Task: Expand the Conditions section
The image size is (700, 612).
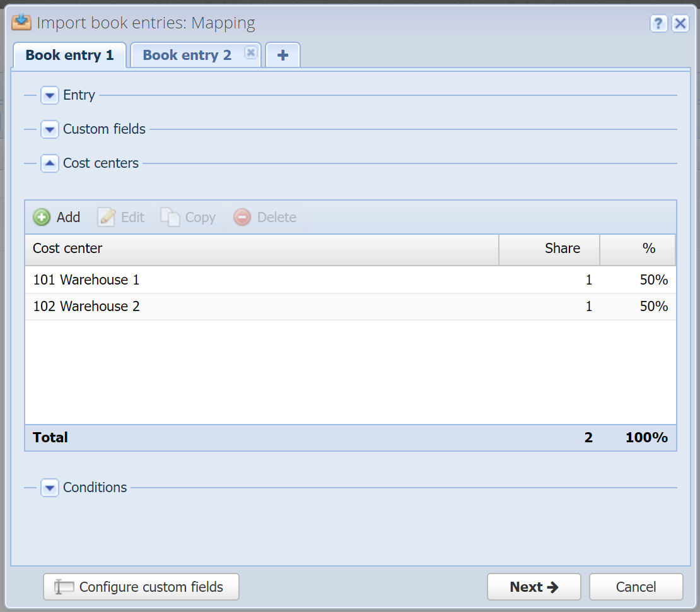Action: click(x=50, y=488)
